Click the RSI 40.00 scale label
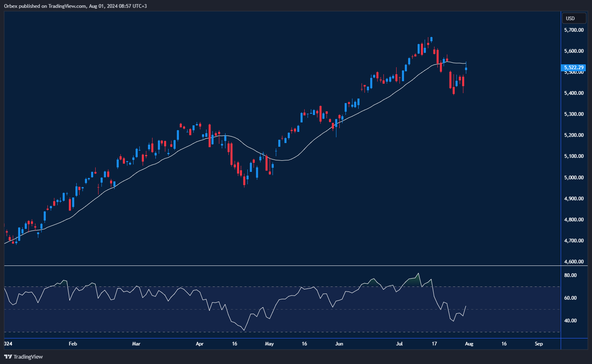Viewport: 592px width, 364px height. click(x=570, y=320)
